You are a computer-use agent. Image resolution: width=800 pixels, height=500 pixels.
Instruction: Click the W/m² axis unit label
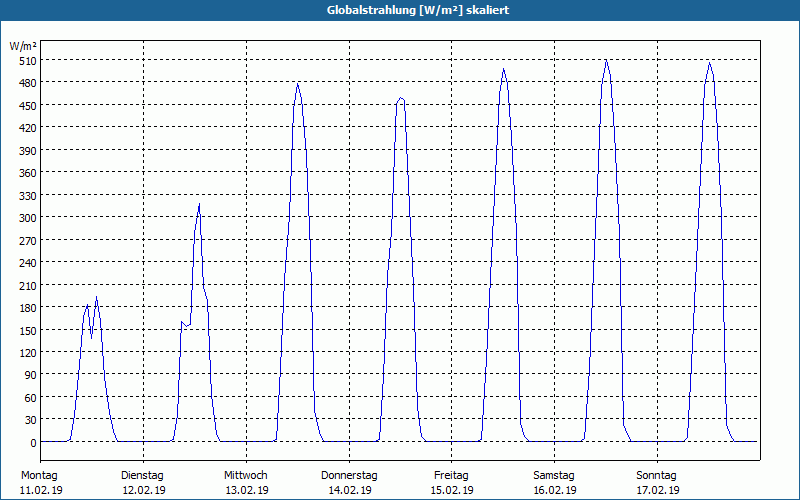pyautogui.click(x=23, y=46)
